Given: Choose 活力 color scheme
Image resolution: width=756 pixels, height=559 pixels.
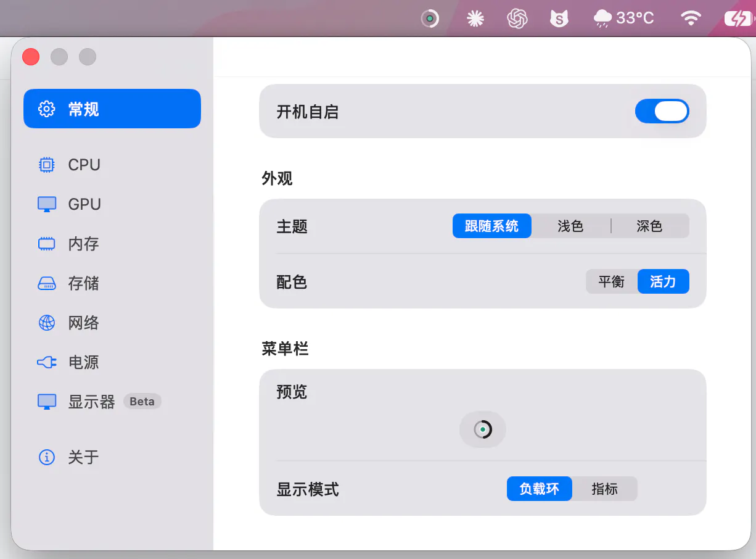Looking at the screenshot, I should click(x=664, y=282).
